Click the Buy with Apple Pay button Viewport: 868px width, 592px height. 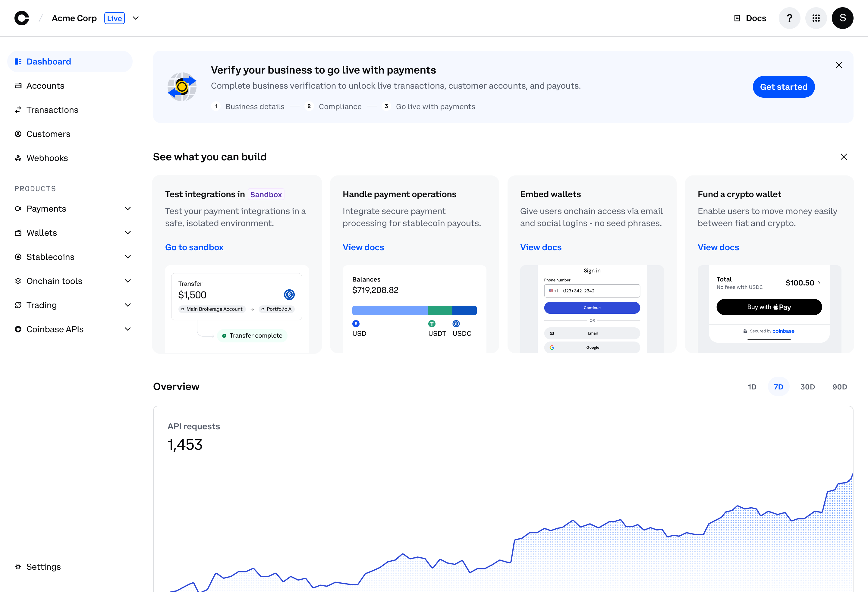click(x=769, y=307)
